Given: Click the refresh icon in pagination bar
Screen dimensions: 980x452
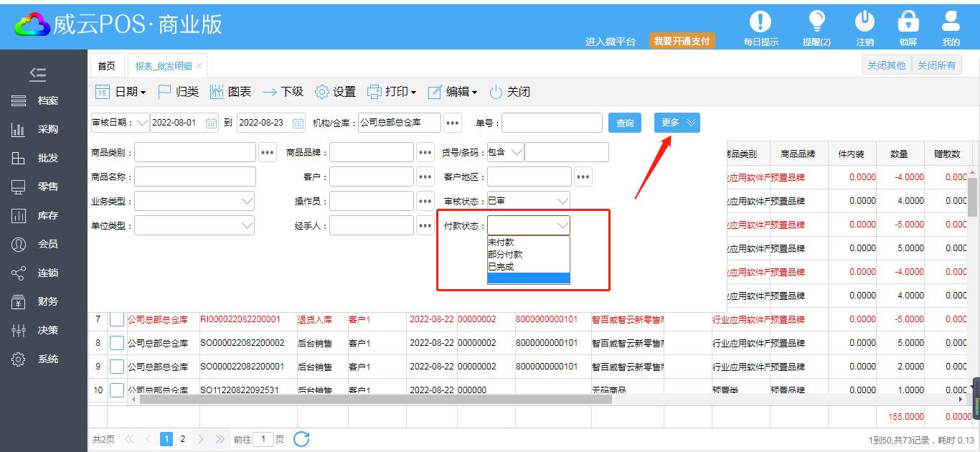Looking at the screenshot, I should 301,439.
